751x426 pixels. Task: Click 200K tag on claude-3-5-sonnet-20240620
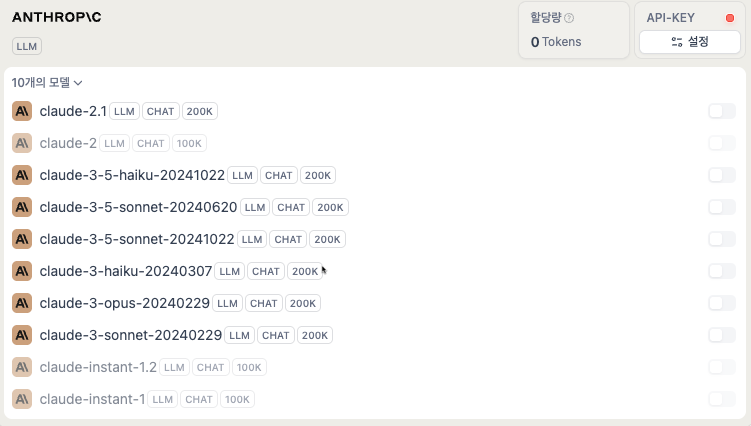pos(330,207)
